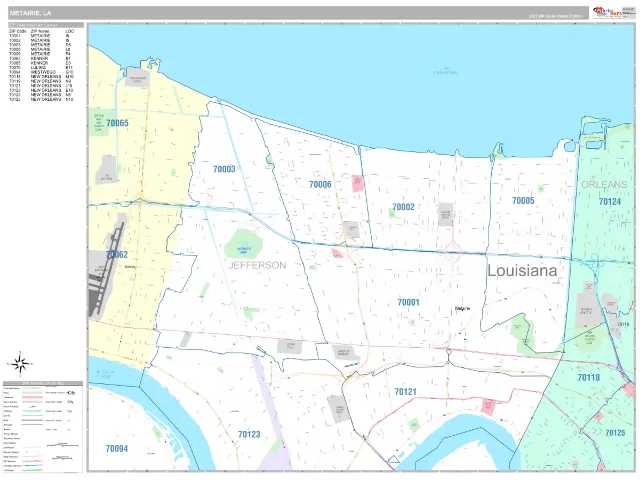Image resolution: width=640 pixels, height=480 pixels.
Task: Select the 70005 ZIP label on map
Action: pyautogui.click(x=523, y=200)
